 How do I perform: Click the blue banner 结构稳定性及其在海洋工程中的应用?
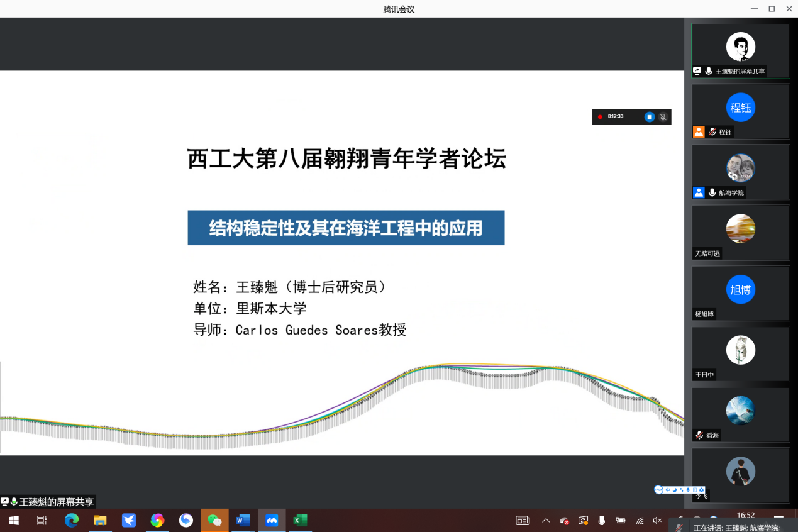coord(346,228)
